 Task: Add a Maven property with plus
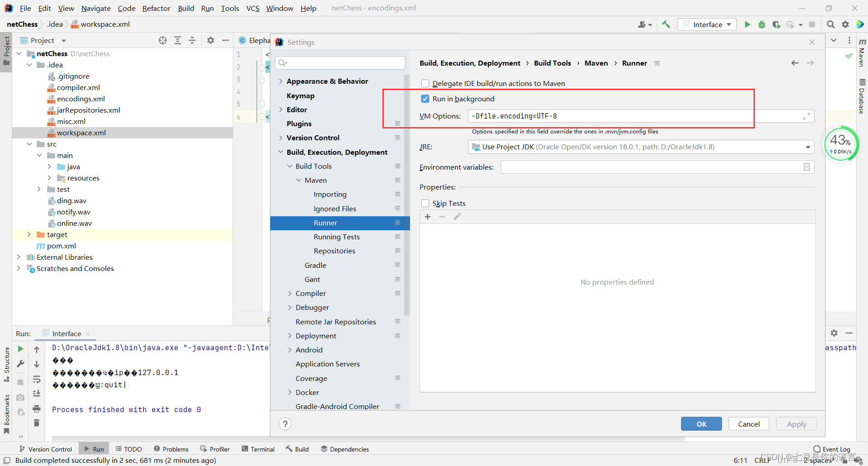[x=428, y=217]
